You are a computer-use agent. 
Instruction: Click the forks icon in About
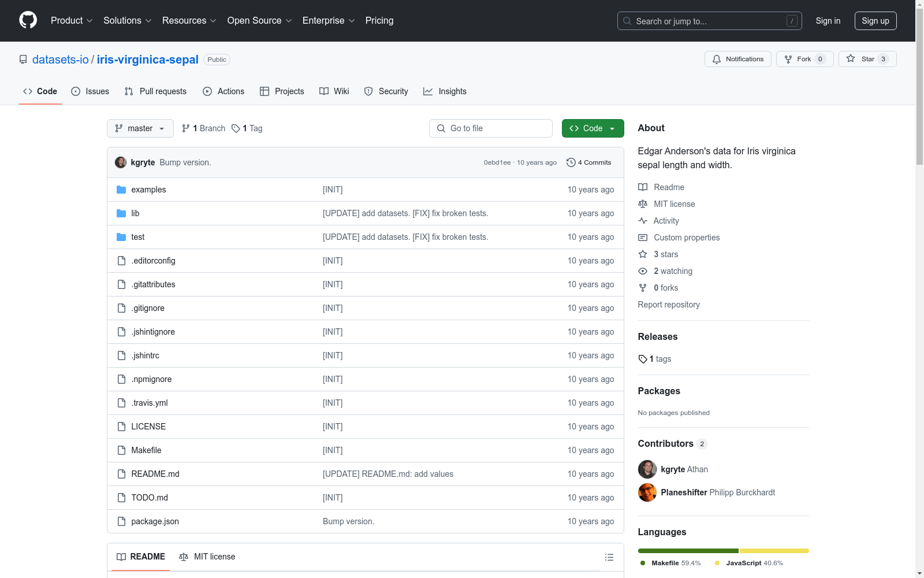[643, 288]
